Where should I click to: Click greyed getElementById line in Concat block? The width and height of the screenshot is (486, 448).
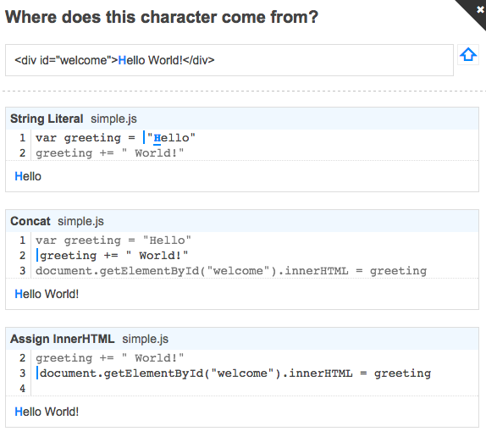231,271
